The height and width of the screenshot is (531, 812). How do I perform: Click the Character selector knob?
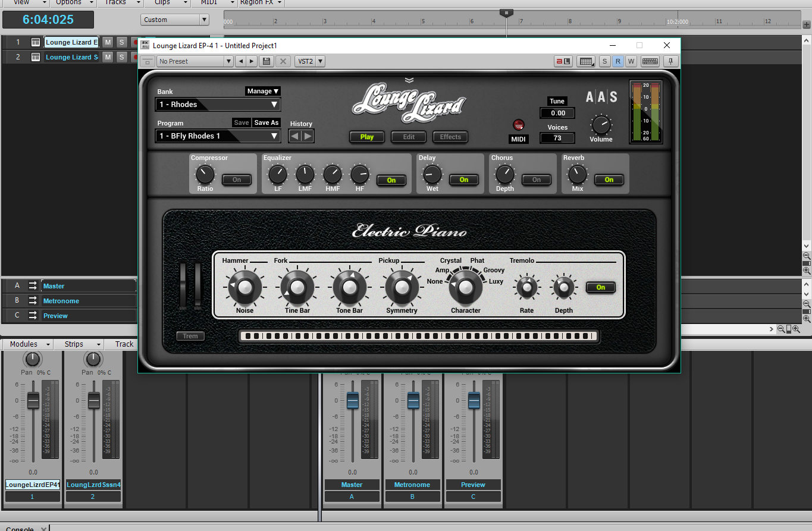pyautogui.click(x=466, y=288)
